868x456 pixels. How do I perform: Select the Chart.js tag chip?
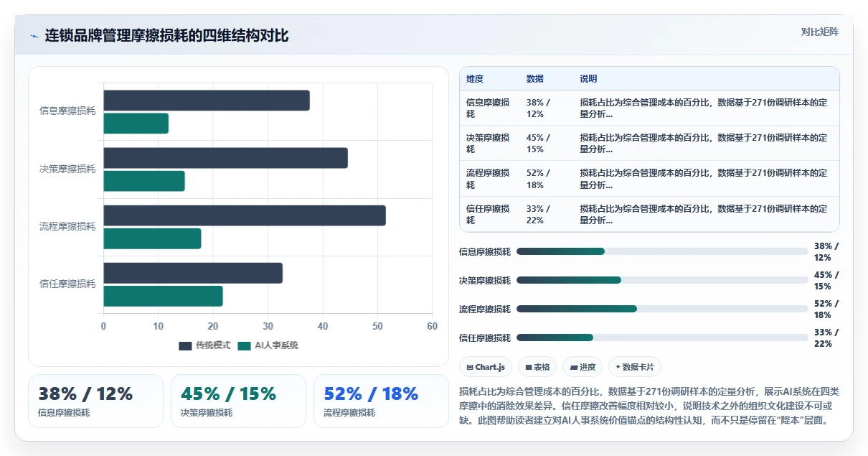[486, 367]
